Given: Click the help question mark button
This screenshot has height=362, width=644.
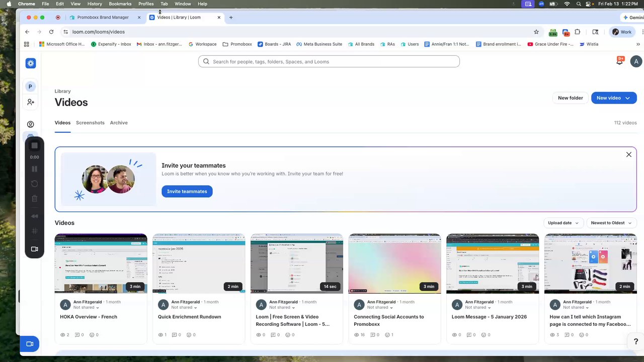Looking at the screenshot, I should 636,342.
